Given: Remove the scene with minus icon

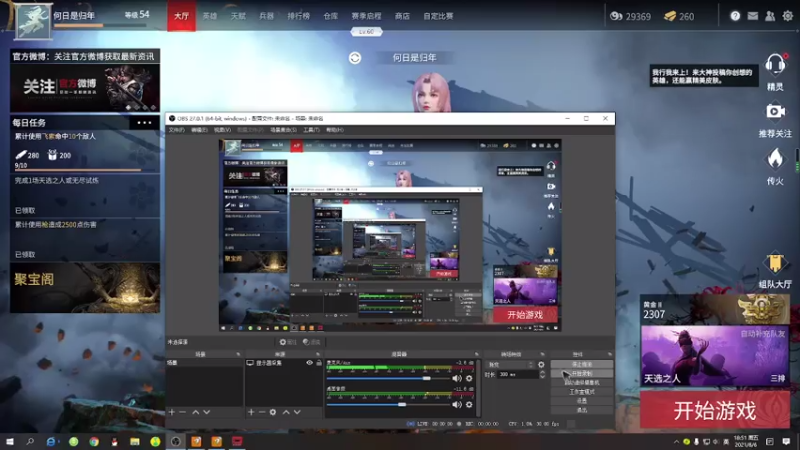Looking at the screenshot, I should [x=182, y=412].
